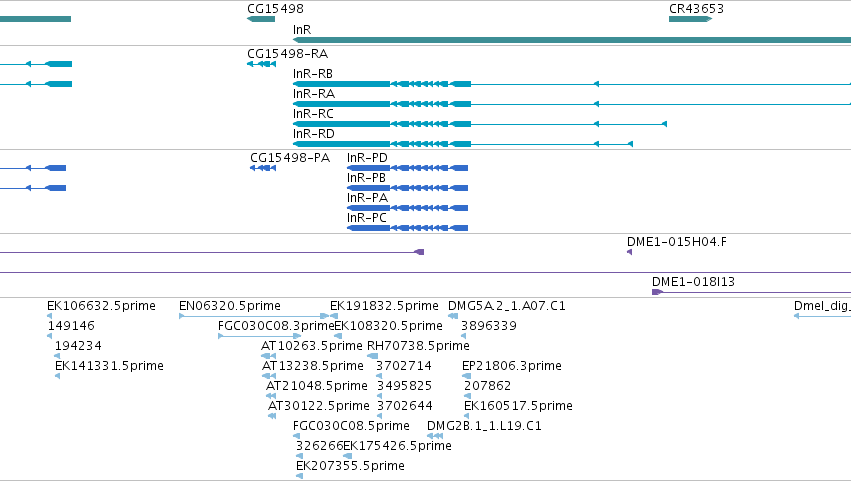This screenshot has height=481, width=851.
Task: Open the AT21048.5prime EST
Action: (x=271, y=396)
